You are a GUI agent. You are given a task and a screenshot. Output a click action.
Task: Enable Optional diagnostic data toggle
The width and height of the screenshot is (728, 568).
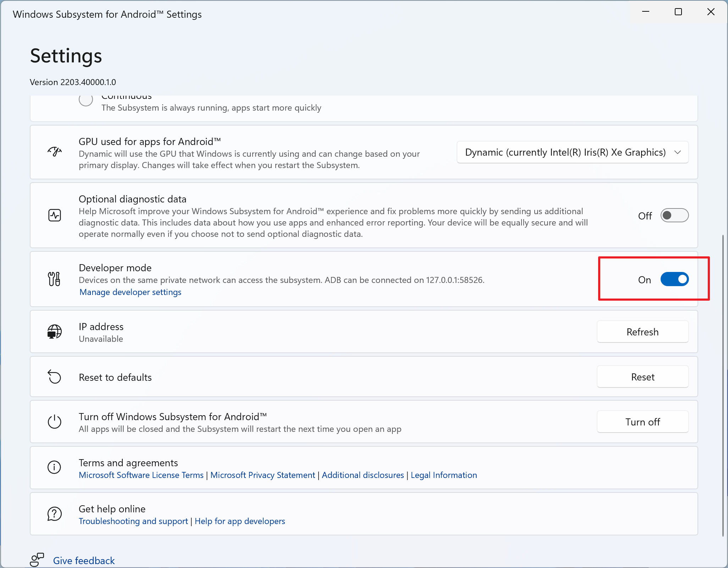[x=674, y=216]
